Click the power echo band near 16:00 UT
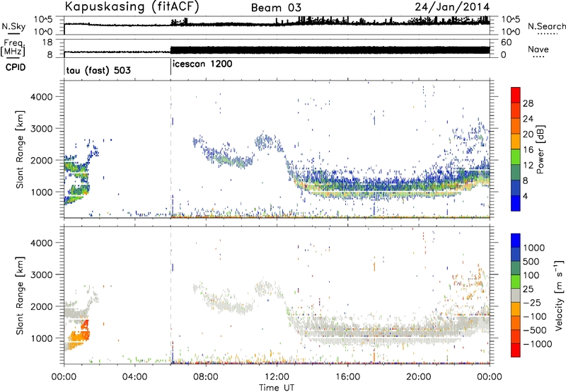 347,188
